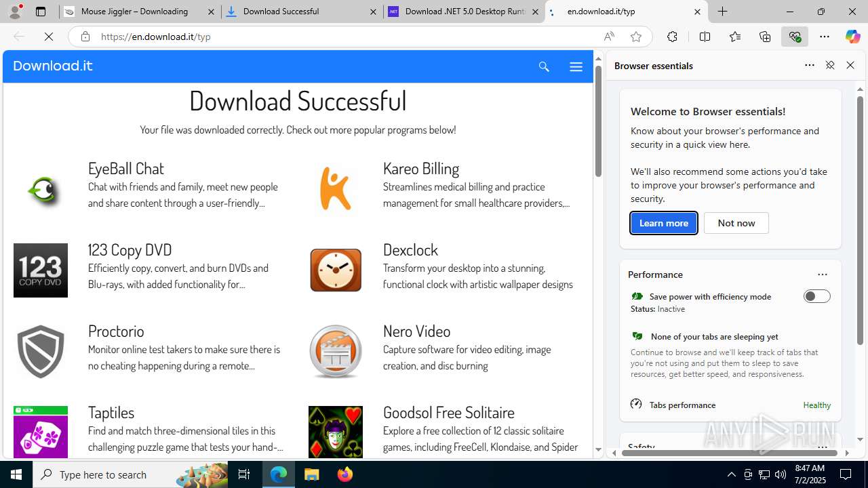Toggle efficiency mode switch

tap(816, 296)
